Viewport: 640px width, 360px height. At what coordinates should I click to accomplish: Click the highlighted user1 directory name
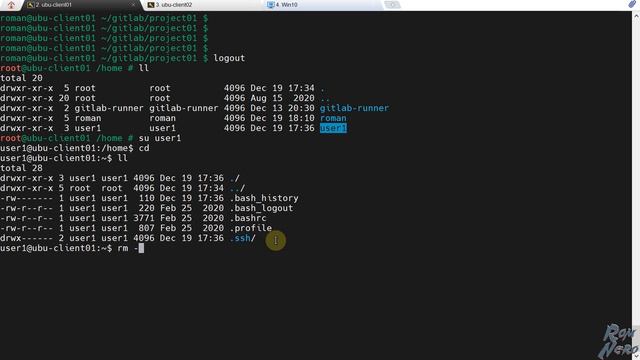coord(333,128)
